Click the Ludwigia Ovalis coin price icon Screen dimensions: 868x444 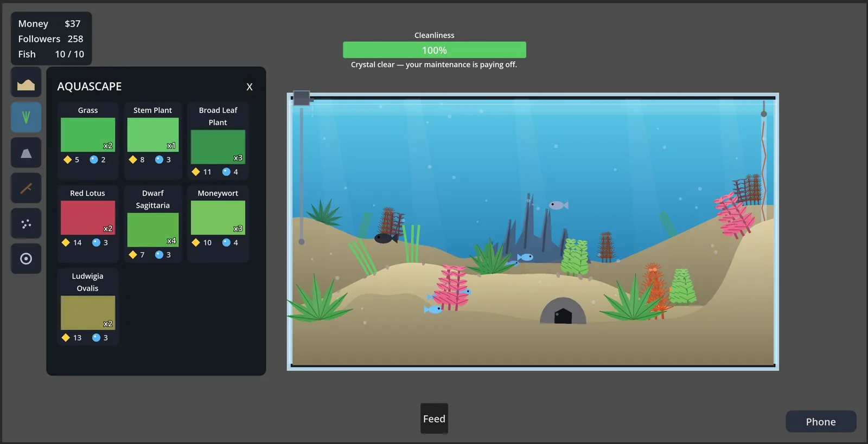(66, 337)
